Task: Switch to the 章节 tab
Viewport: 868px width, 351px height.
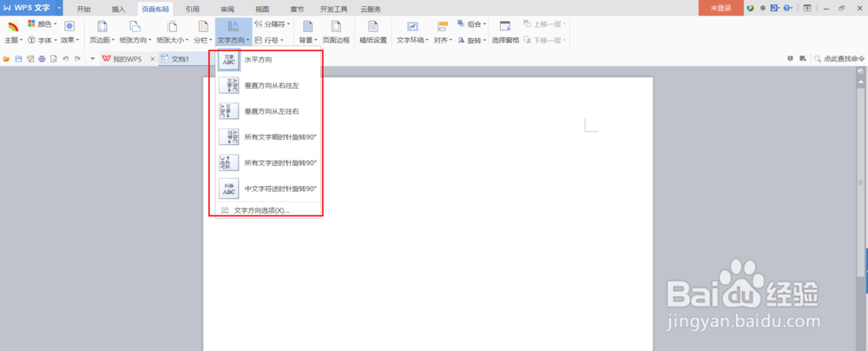Action: click(297, 9)
